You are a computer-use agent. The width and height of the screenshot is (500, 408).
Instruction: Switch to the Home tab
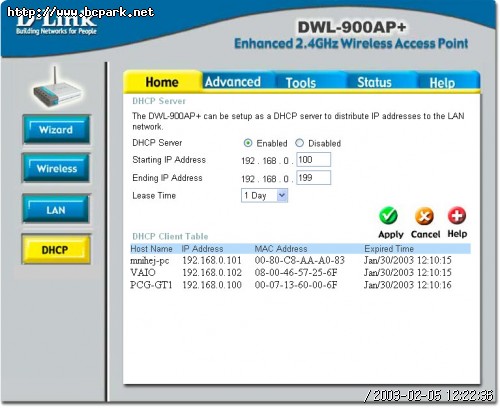(x=162, y=82)
